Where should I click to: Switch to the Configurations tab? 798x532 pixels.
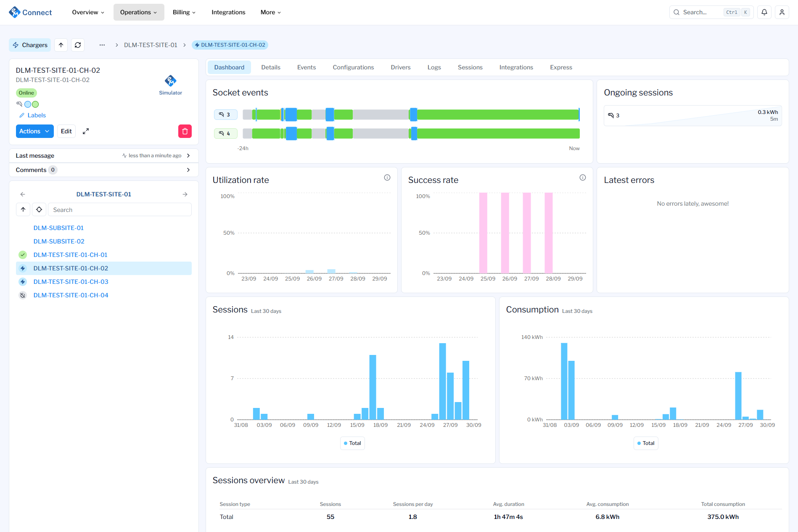tap(353, 67)
